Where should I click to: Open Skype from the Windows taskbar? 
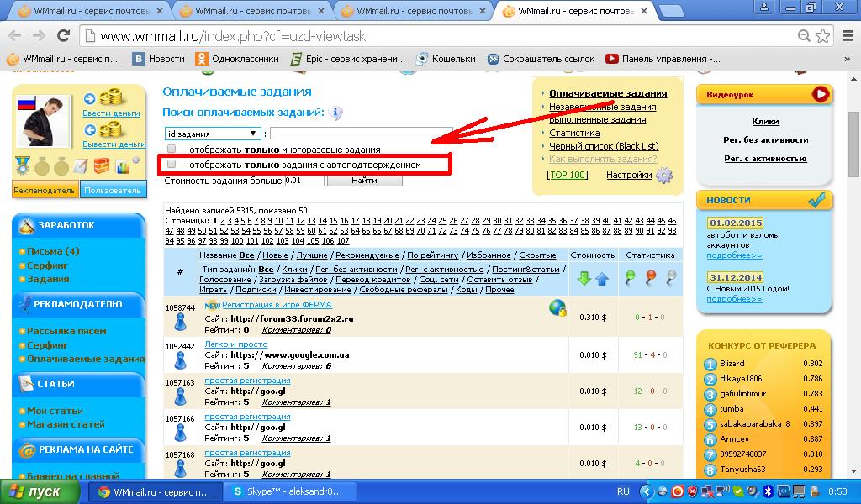288,491
